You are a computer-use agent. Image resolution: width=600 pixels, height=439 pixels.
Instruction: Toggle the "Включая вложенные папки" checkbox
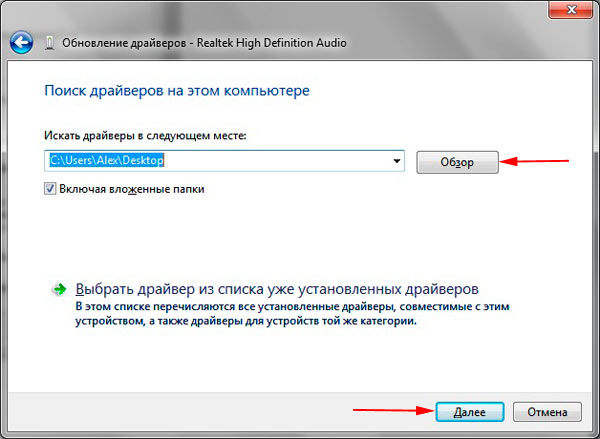coord(50,188)
